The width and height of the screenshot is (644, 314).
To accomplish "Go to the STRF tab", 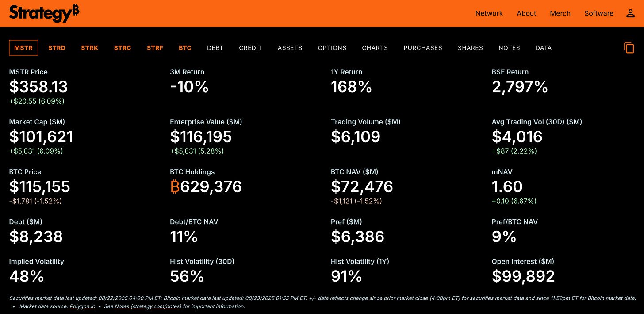I will pos(155,48).
